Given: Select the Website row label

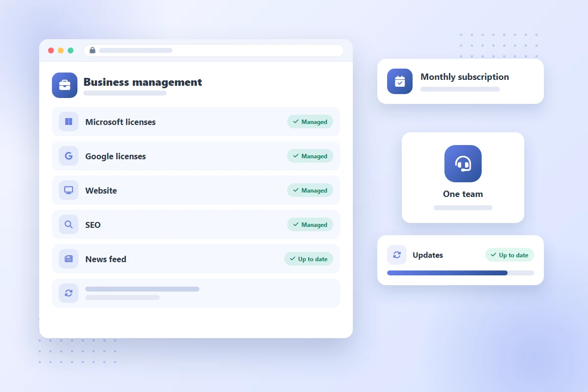Looking at the screenshot, I should tap(101, 191).
